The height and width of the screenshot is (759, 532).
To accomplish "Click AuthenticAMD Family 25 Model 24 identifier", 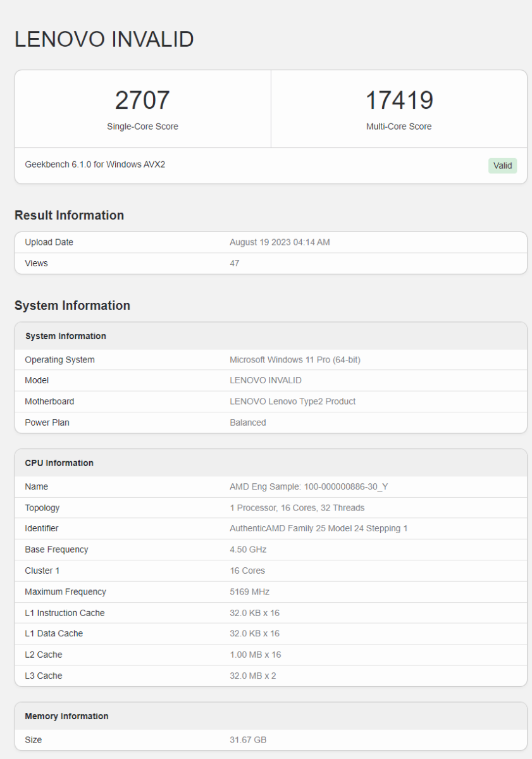I will [x=318, y=528].
